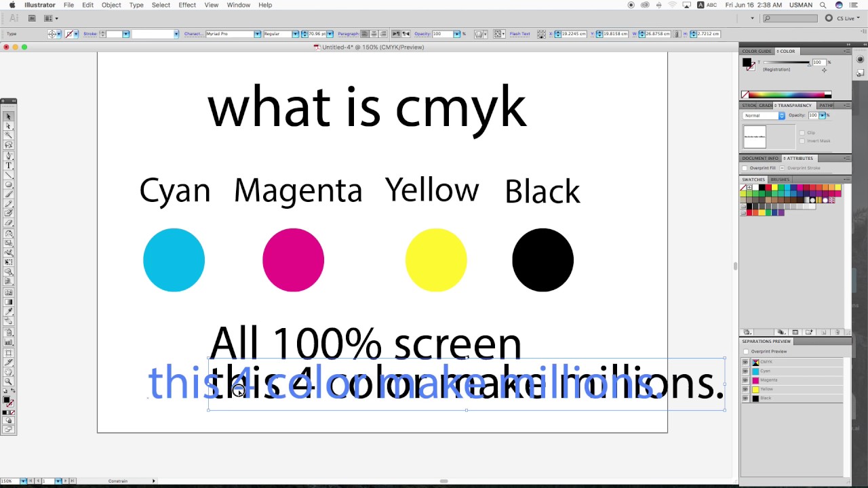Select the Type (T) tool
This screenshot has height=488, width=868.
[x=8, y=165]
